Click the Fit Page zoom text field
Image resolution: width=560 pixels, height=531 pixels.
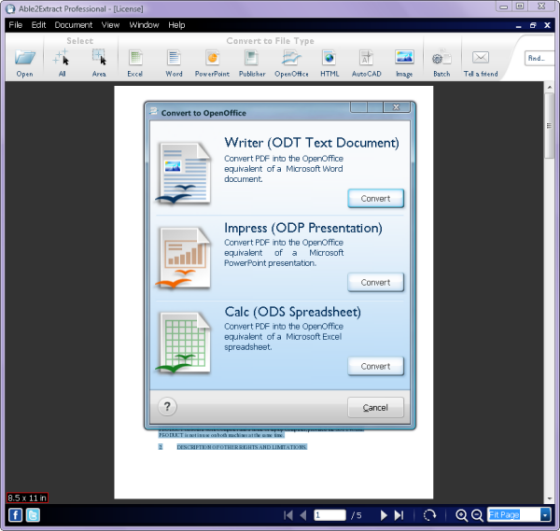514,515
